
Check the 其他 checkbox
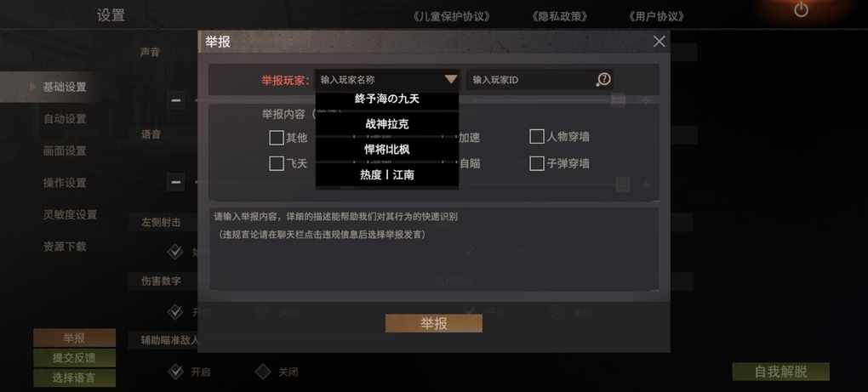(x=277, y=138)
